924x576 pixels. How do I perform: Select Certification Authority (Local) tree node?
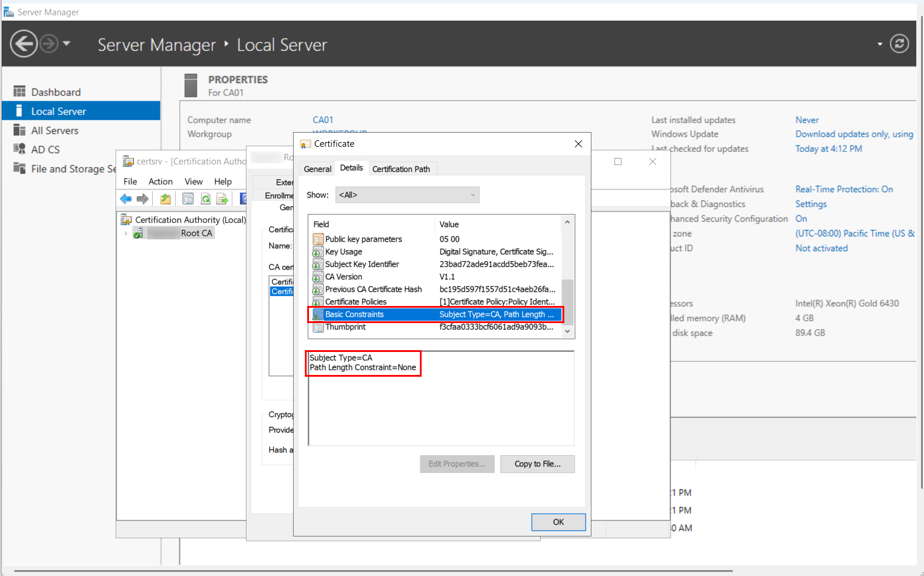click(190, 219)
